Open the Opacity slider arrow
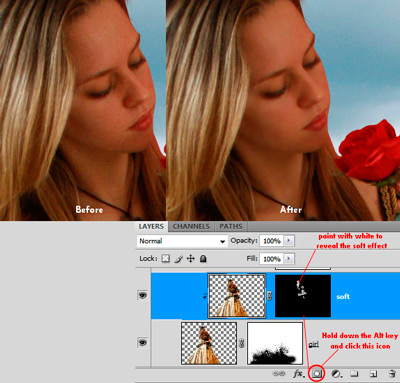This screenshot has height=383, width=400. pyautogui.click(x=289, y=241)
